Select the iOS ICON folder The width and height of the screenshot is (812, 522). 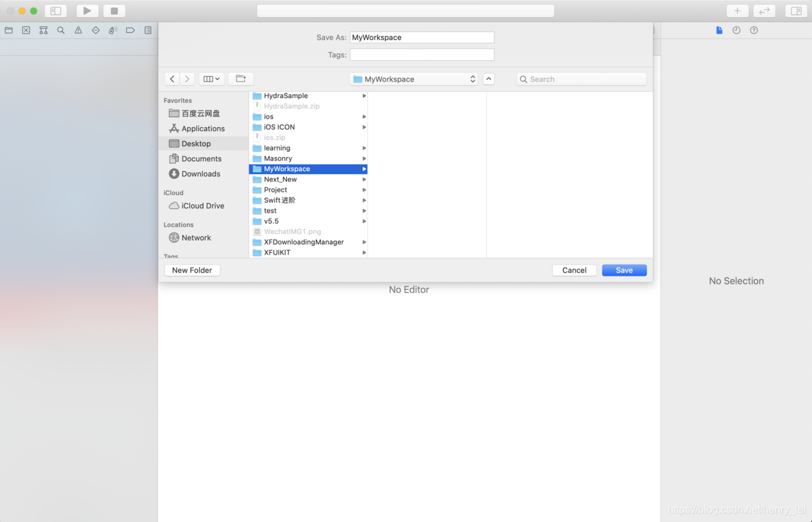(308, 127)
